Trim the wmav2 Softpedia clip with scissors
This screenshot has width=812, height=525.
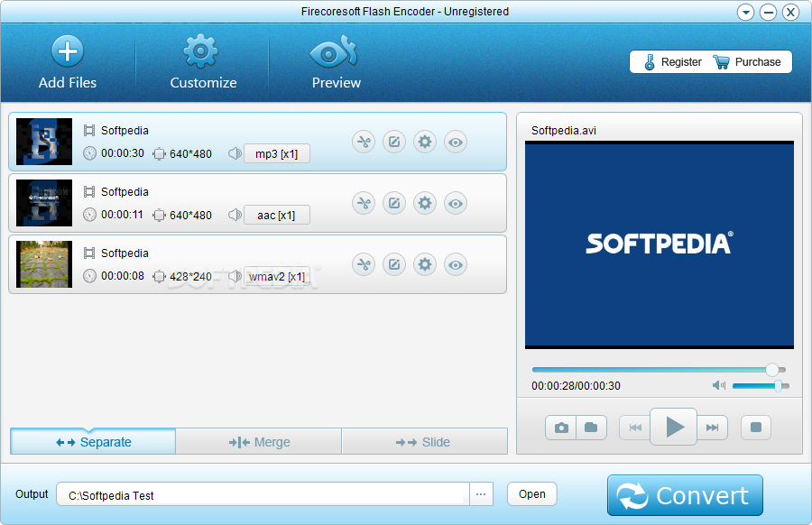[364, 264]
